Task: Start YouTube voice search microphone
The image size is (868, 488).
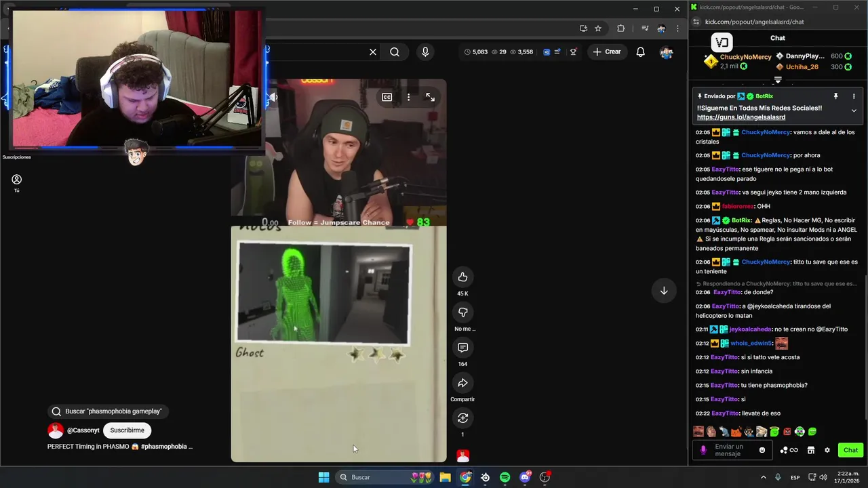Action: 425,52
